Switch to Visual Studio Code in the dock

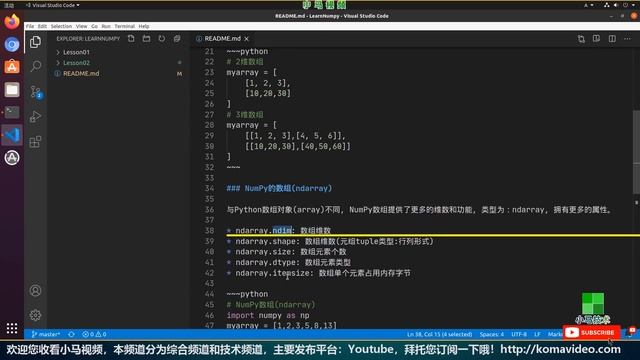coord(12,135)
